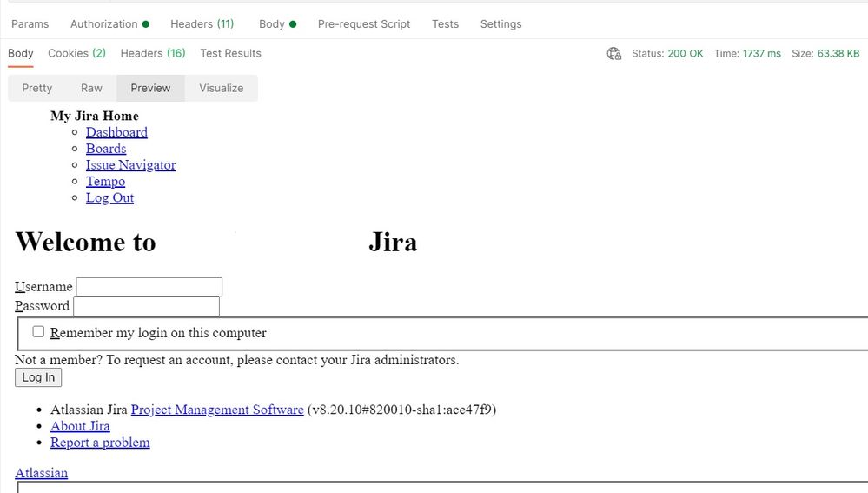Show the Test Results tab

coord(230,53)
